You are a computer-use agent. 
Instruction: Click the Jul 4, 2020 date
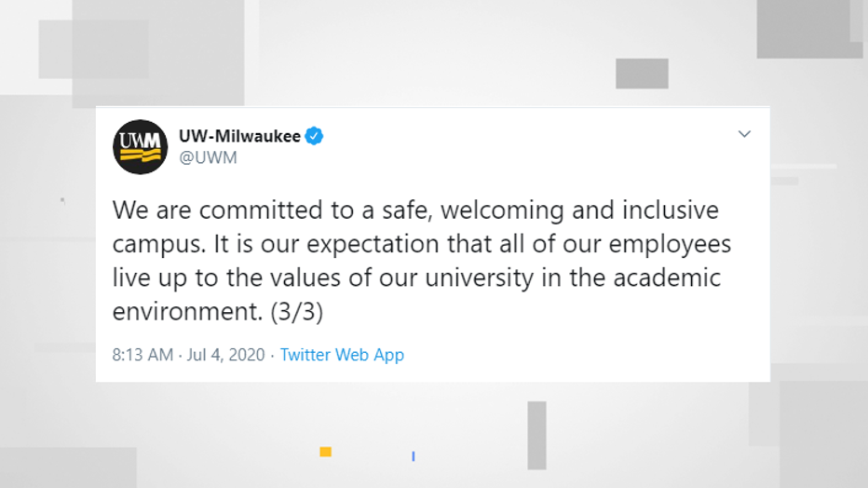[x=225, y=355]
